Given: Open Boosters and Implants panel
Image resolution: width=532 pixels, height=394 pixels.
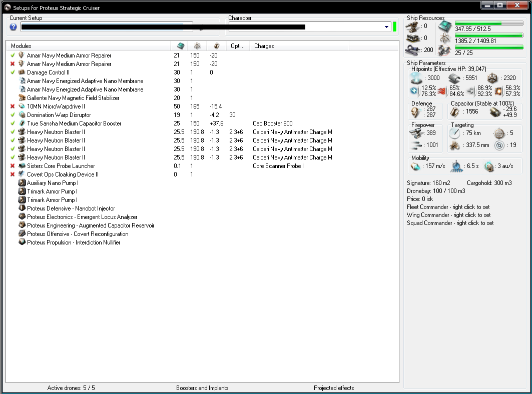Looking at the screenshot, I should point(202,388).
